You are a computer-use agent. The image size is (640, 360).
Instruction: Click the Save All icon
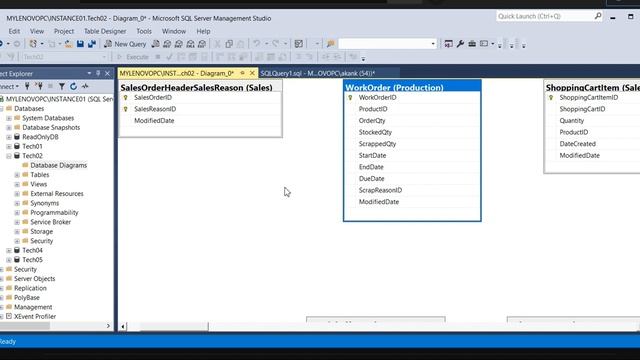pos(92,44)
